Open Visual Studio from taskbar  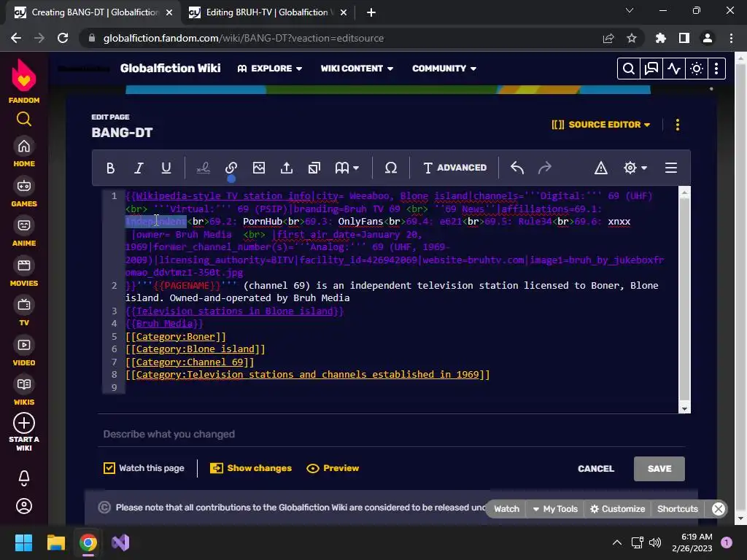(120, 542)
